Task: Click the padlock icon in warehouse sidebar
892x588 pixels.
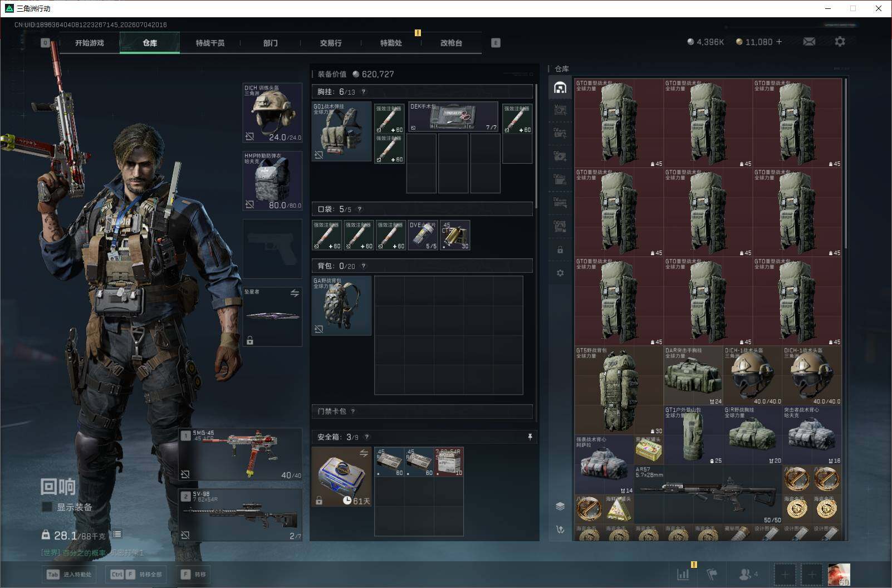Action: [560, 250]
